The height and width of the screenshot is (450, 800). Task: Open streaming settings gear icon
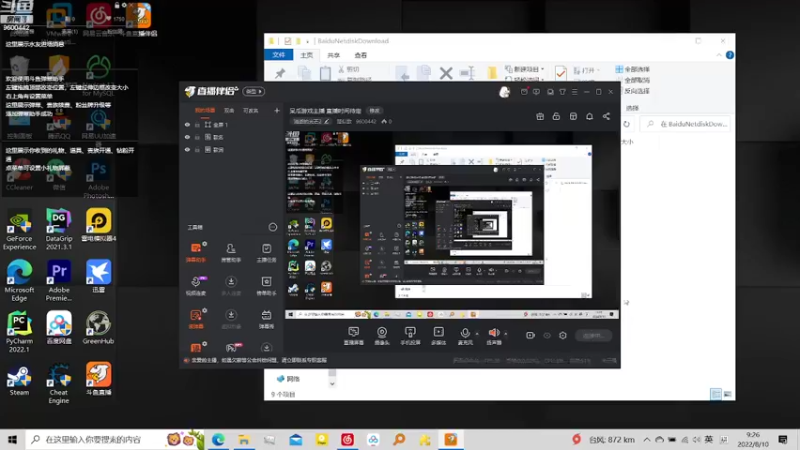point(563,335)
